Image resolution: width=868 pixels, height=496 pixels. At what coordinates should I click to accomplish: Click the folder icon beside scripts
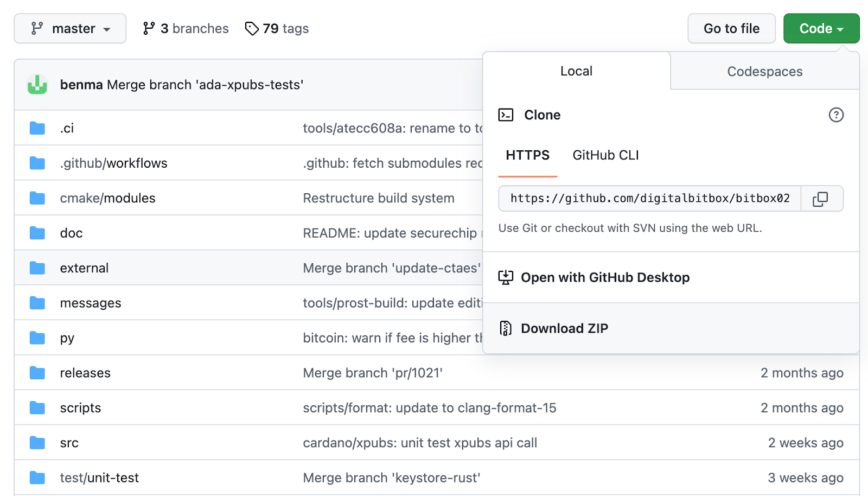coord(37,408)
